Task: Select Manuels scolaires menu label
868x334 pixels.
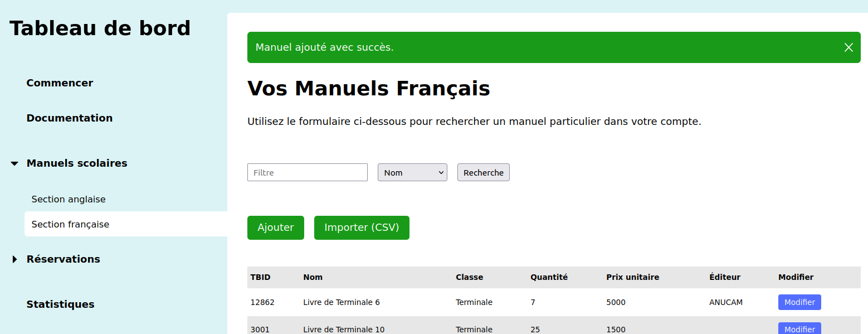Action: tap(77, 163)
